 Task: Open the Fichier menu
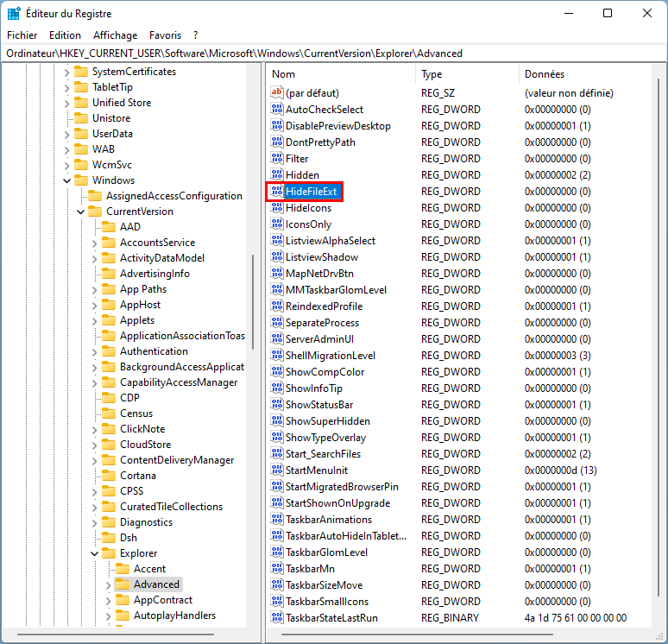[x=22, y=35]
